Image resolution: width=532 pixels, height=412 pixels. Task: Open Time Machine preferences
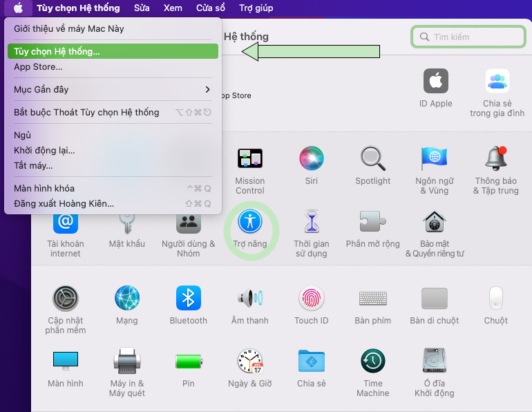372,373
